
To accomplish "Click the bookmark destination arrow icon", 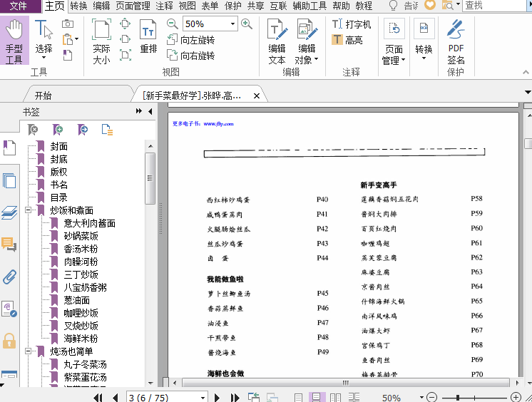I will click(83, 130).
